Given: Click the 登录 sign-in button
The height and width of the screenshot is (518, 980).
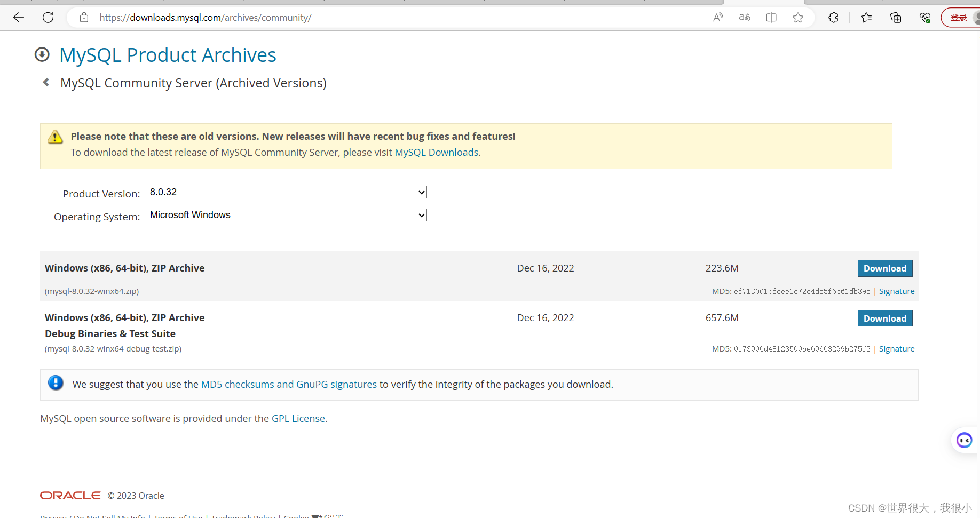Looking at the screenshot, I should pos(959,17).
